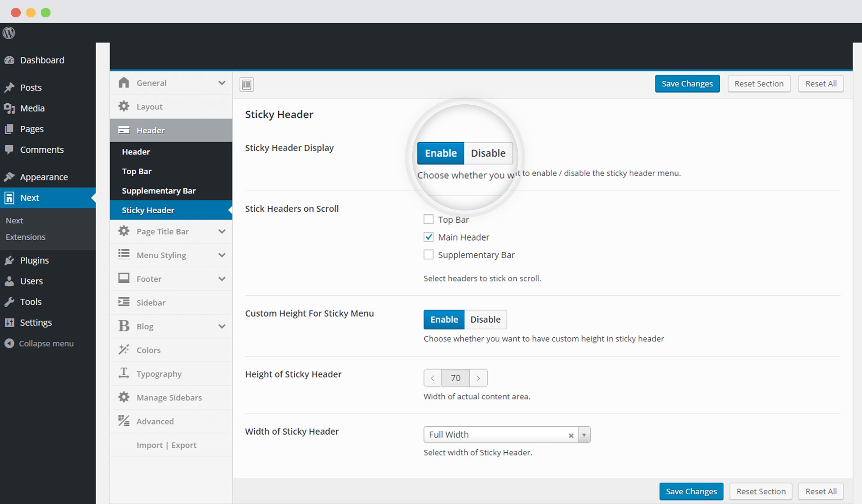Screen dimensions: 862x504
Task: Click the Posts menu icon
Action: click(9, 87)
